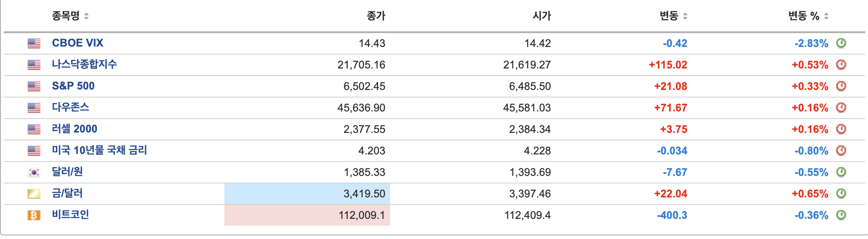The height and width of the screenshot is (239, 868).
Task: Sort by 종목명 using its sort arrows
Action: [x=86, y=16]
